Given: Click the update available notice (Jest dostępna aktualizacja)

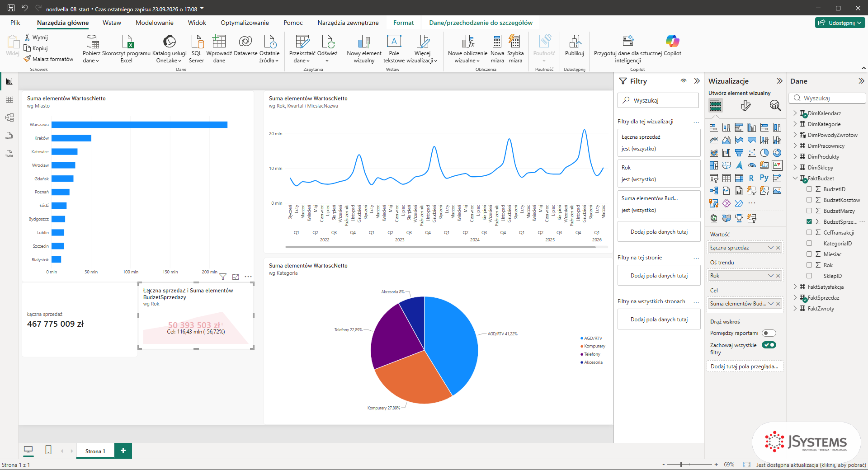Looking at the screenshot, I should coord(811,465).
